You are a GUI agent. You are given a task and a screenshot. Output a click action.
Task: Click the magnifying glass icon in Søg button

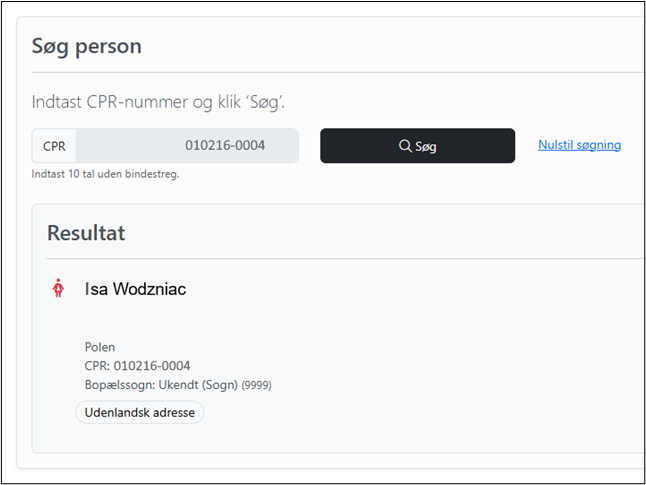[405, 145]
